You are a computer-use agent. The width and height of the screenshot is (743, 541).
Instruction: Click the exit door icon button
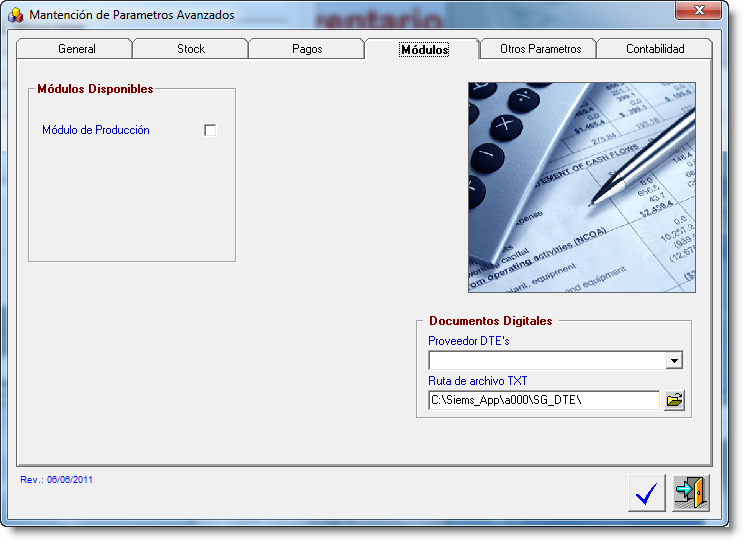coord(691,493)
